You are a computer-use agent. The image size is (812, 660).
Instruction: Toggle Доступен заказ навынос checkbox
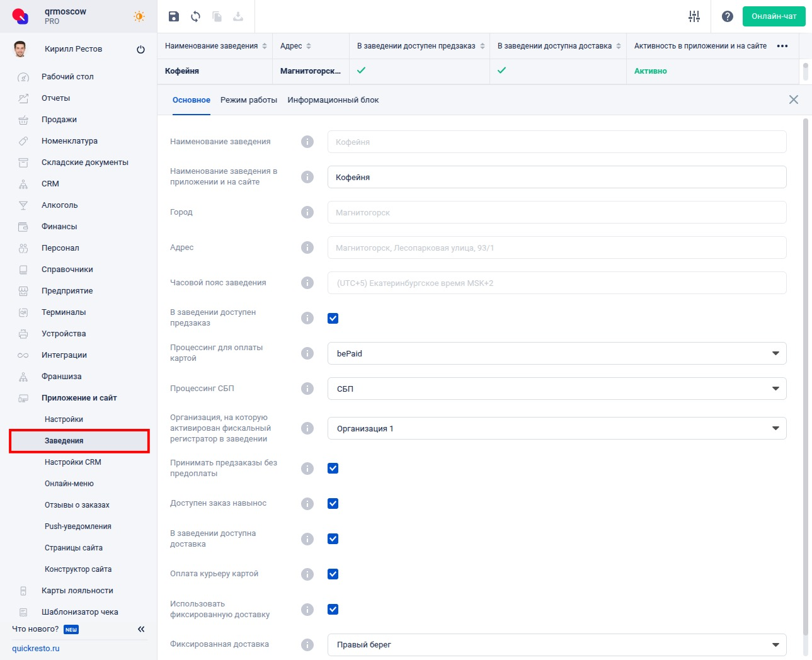click(333, 503)
